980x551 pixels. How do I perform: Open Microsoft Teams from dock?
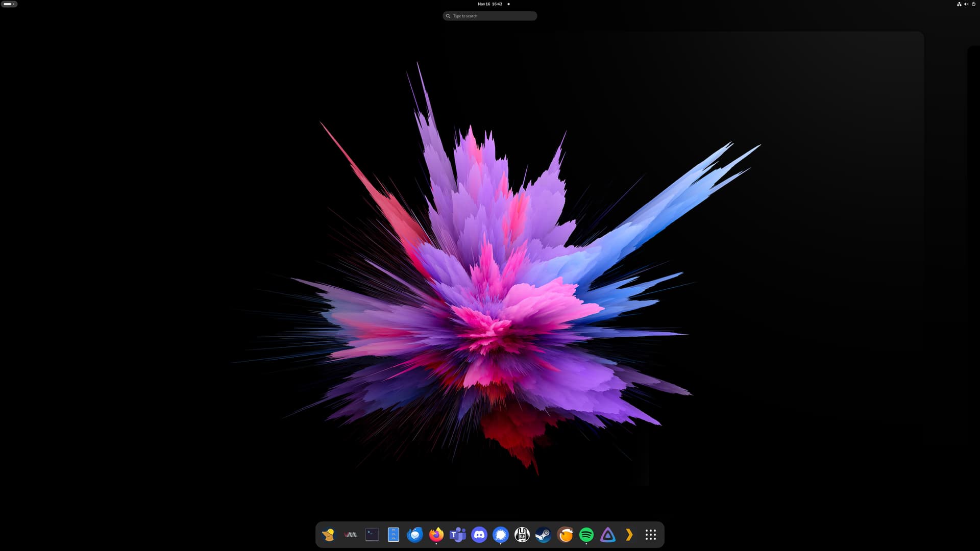[x=458, y=535]
